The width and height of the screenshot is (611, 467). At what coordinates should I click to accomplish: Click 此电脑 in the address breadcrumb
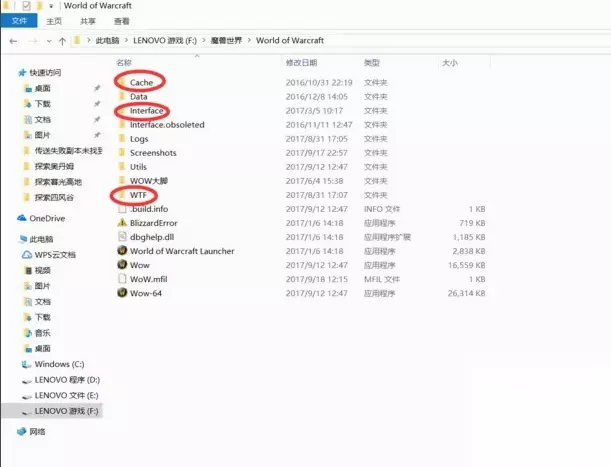(x=107, y=40)
